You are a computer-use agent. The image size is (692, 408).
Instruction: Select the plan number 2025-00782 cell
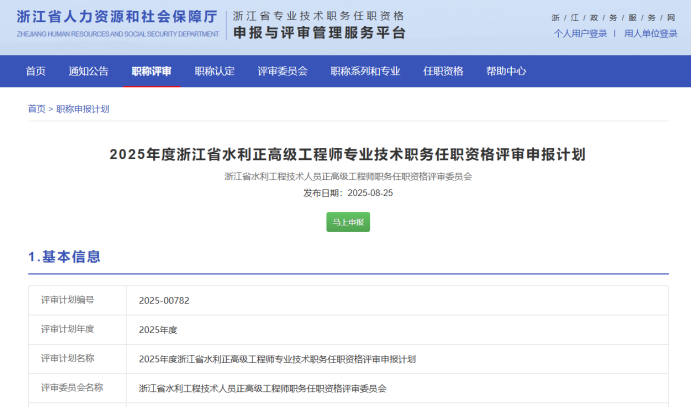click(x=163, y=300)
